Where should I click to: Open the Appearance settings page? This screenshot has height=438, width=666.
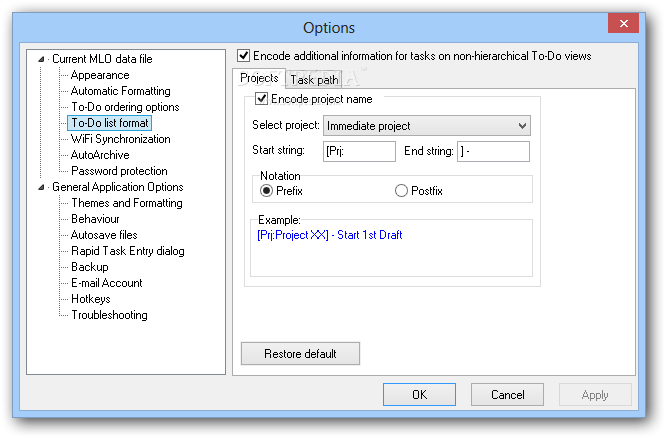pyautogui.click(x=100, y=75)
